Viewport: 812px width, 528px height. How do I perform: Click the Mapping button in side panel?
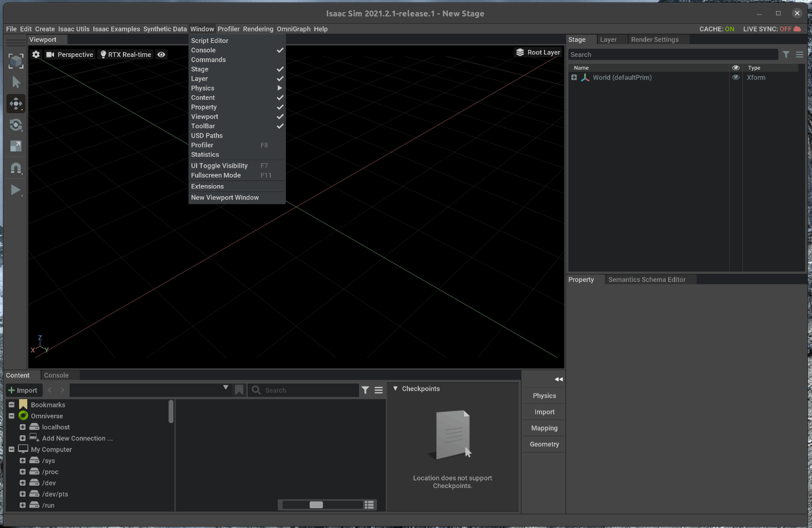pos(544,428)
